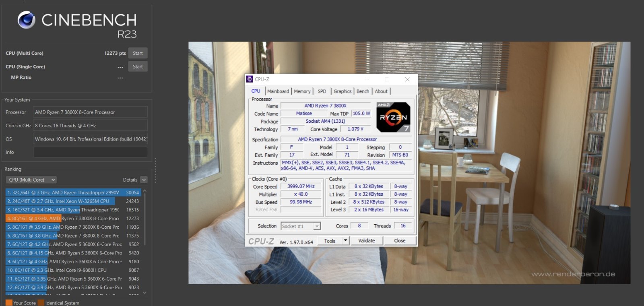Open the Bench tab in CPU-Z

[363, 91]
